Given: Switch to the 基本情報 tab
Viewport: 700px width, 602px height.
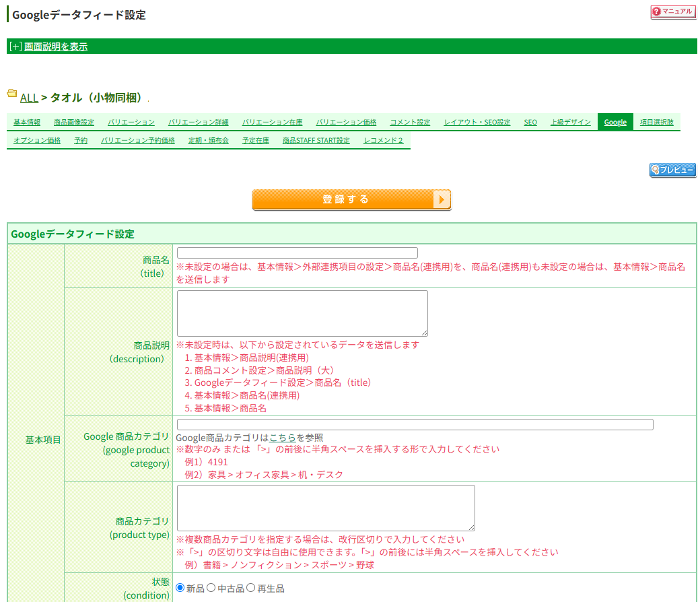Looking at the screenshot, I should [x=26, y=122].
